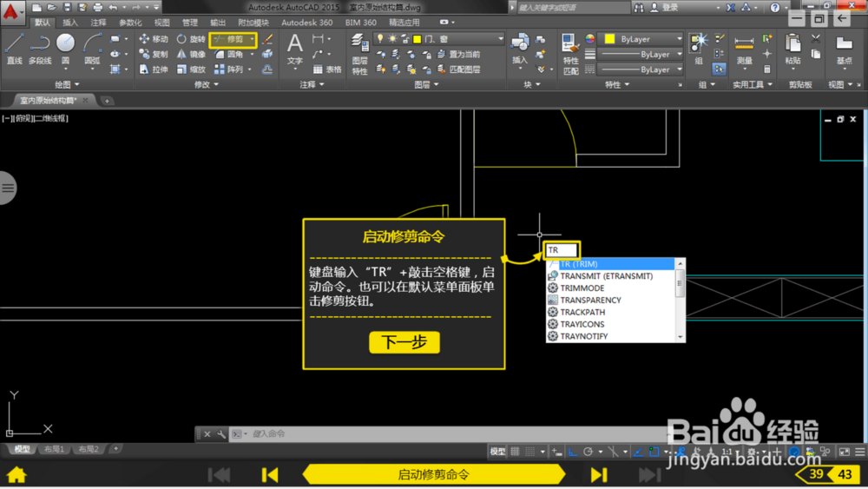Expand the 图层 (Layers) panel
The image size is (868, 489).
[x=426, y=84]
